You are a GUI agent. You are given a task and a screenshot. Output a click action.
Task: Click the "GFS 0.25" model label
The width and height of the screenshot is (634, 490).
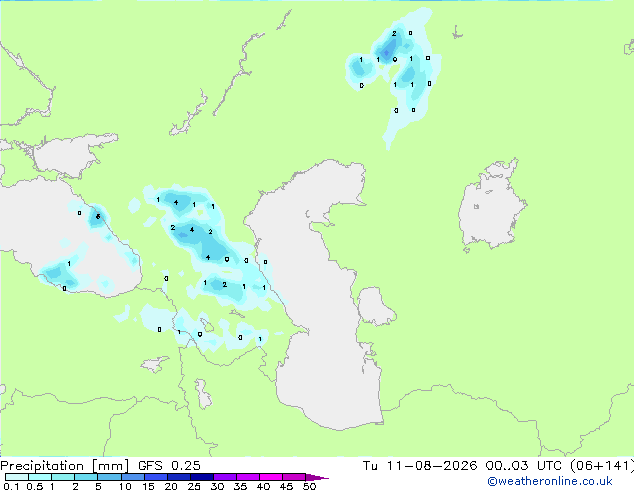[x=169, y=466]
